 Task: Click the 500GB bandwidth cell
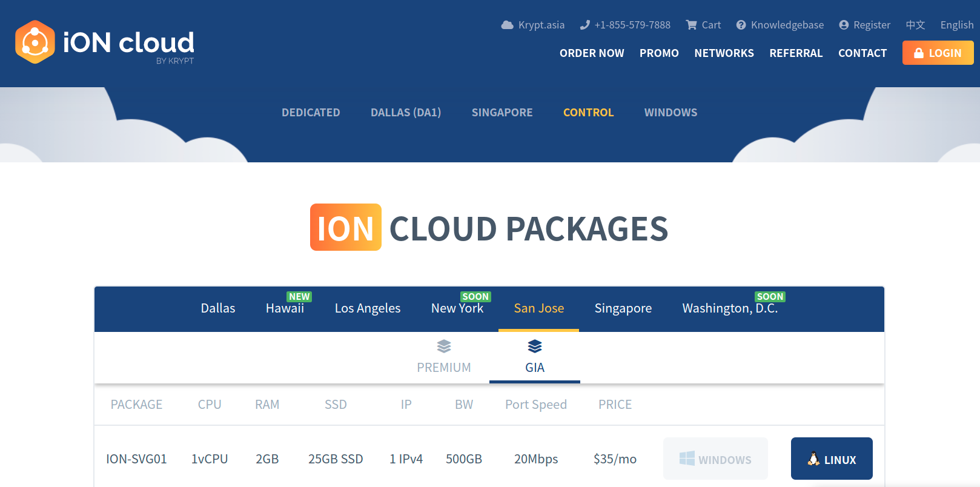[464, 459]
